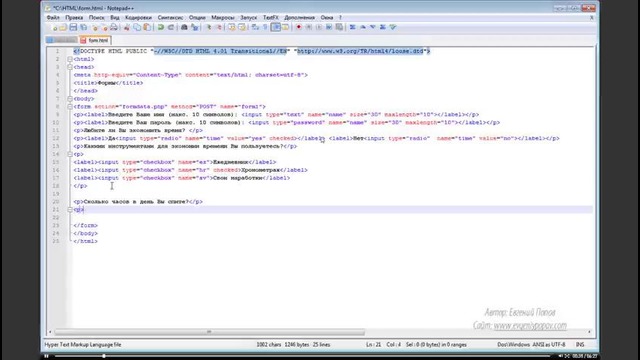Open the Опции menu
The image size is (640, 360).
click(x=197, y=18)
